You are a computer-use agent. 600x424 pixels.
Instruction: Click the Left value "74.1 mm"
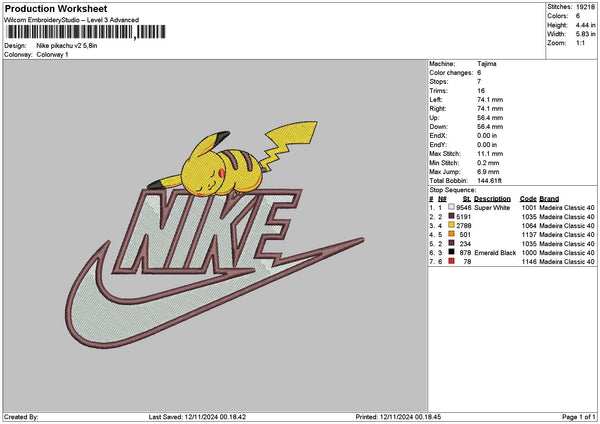pos(490,100)
